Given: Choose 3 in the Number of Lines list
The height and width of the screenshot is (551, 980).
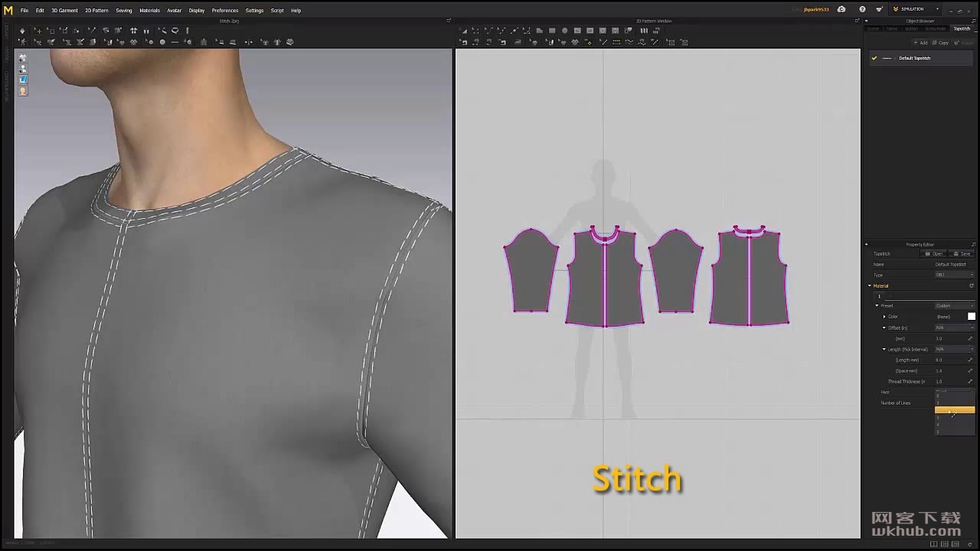Looking at the screenshot, I should coord(955,418).
